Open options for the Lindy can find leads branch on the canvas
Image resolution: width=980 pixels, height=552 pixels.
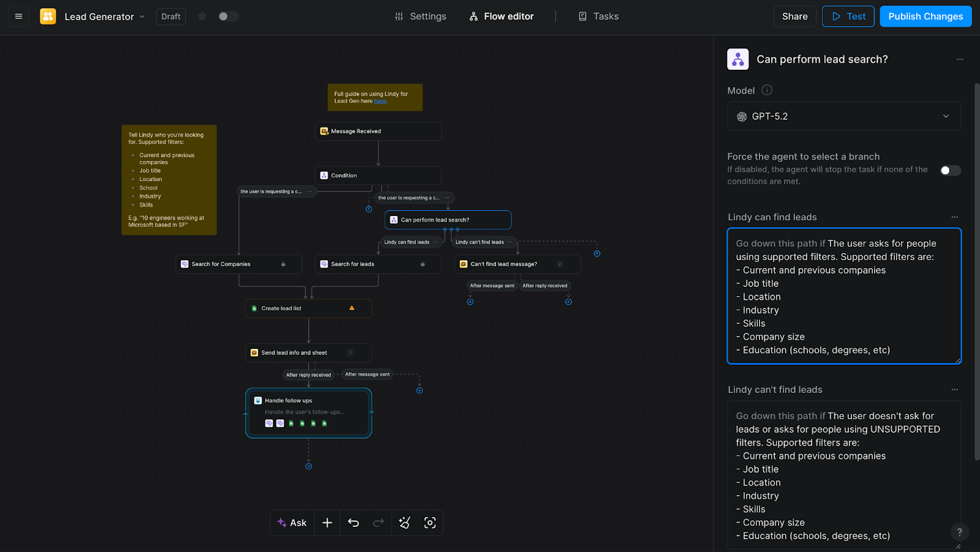click(x=435, y=242)
